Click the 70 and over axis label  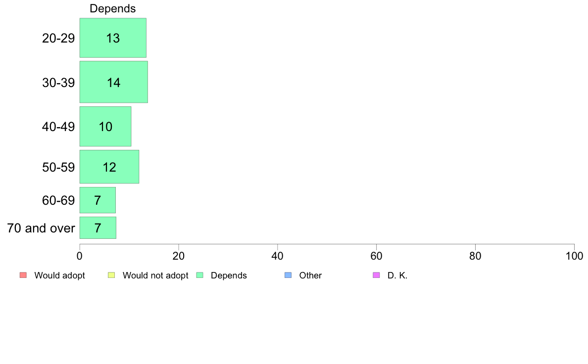(x=41, y=228)
